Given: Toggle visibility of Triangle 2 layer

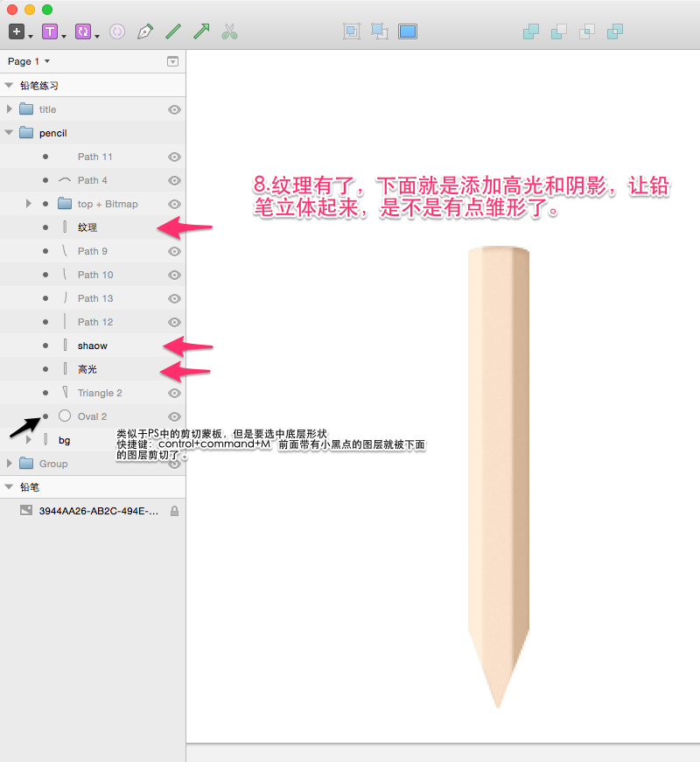Looking at the screenshot, I should pyautogui.click(x=174, y=393).
